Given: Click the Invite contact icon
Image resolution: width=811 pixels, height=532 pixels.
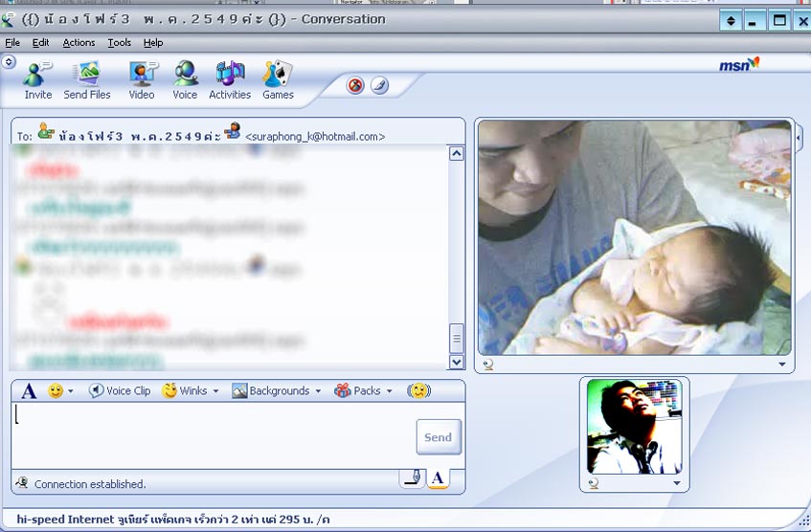Looking at the screenshot, I should coord(38,79).
